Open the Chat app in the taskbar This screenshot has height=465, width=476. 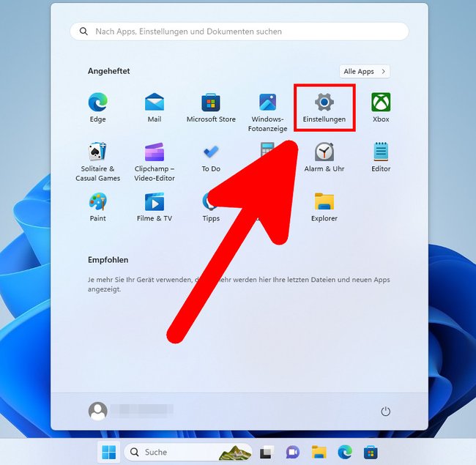[293, 453]
